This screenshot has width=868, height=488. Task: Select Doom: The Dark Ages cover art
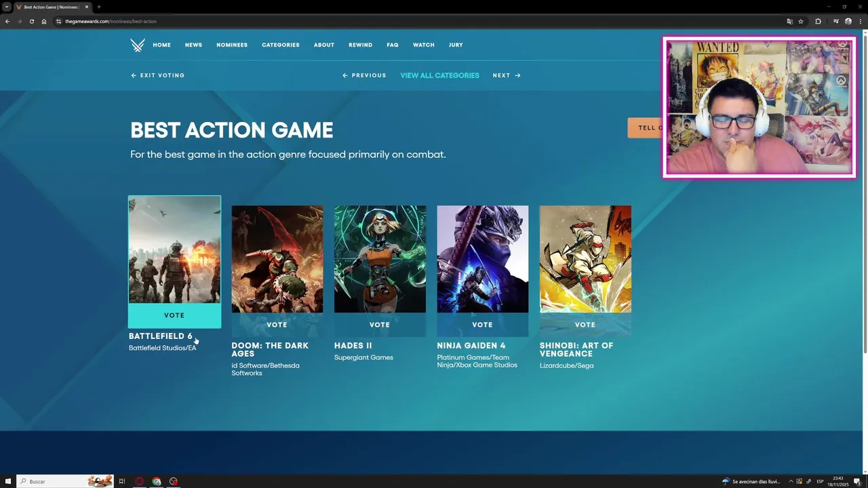point(277,259)
